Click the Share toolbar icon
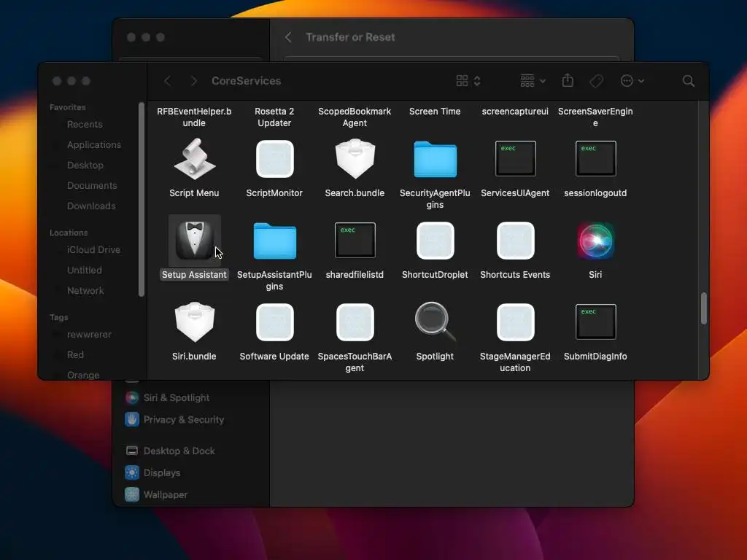This screenshot has height=560, width=747. point(568,80)
